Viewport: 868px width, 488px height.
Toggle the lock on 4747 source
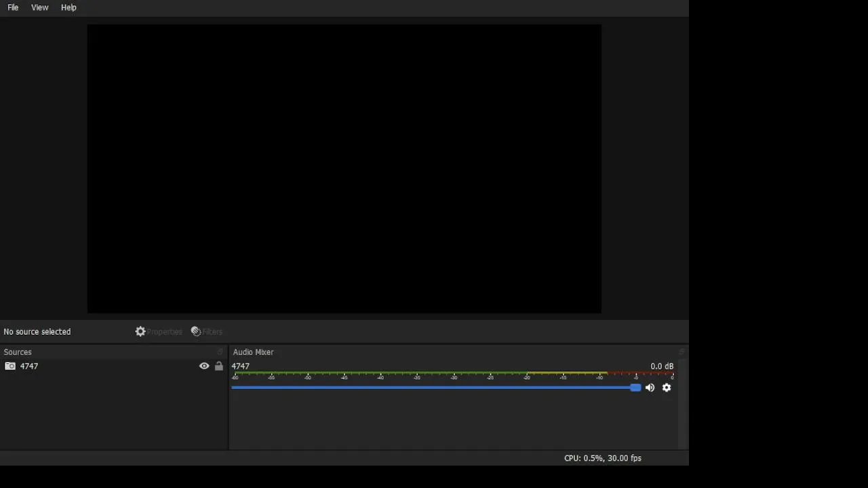pos(218,366)
